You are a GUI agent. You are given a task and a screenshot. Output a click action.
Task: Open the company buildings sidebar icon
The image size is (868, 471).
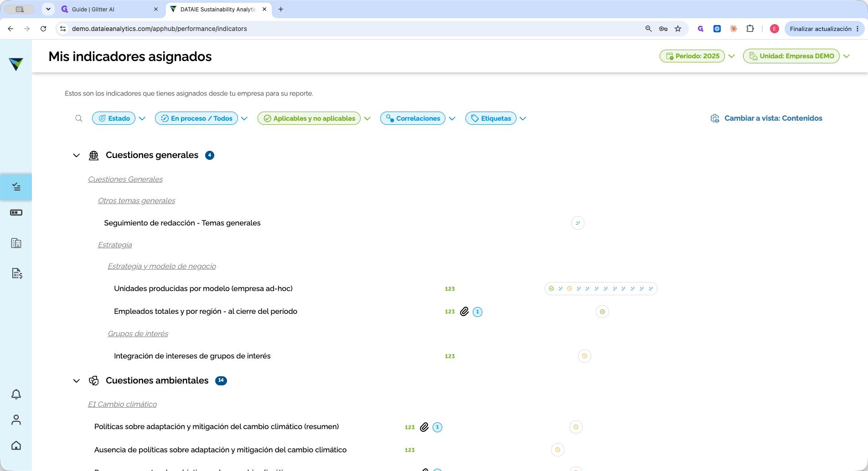(16, 243)
